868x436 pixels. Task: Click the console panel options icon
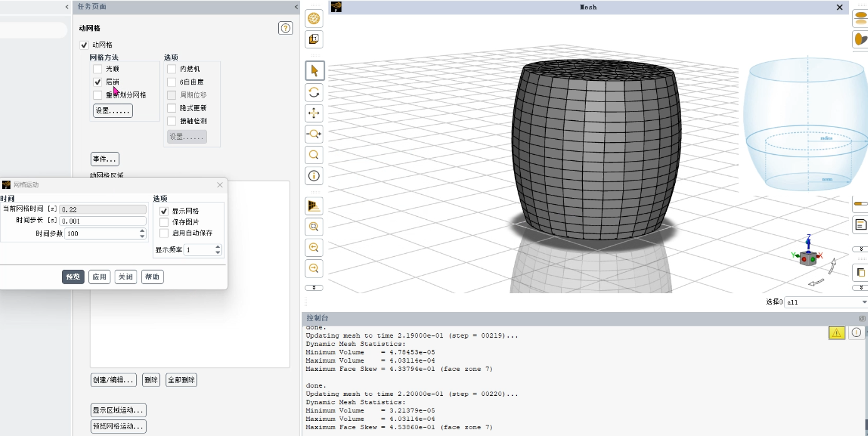click(862, 318)
